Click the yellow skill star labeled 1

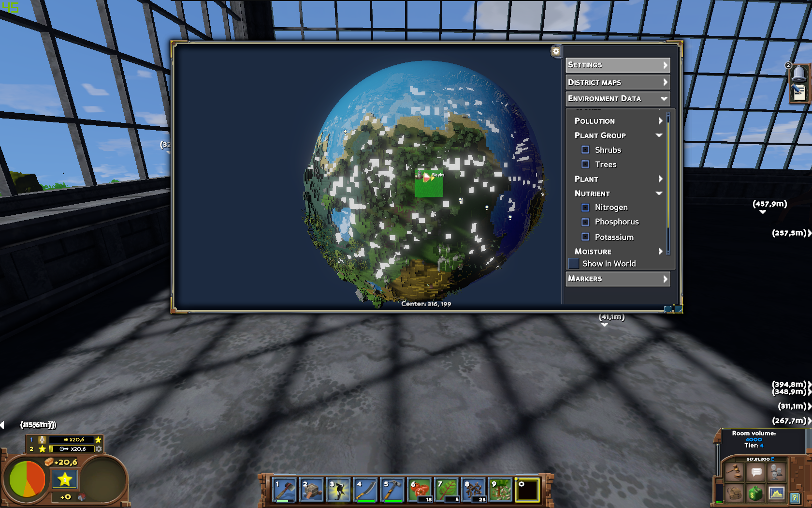[x=65, y=479]
